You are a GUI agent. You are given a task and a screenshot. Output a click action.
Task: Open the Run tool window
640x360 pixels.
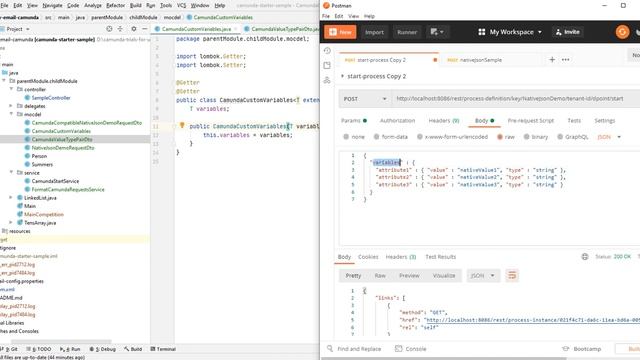click(x=70, y=349)
